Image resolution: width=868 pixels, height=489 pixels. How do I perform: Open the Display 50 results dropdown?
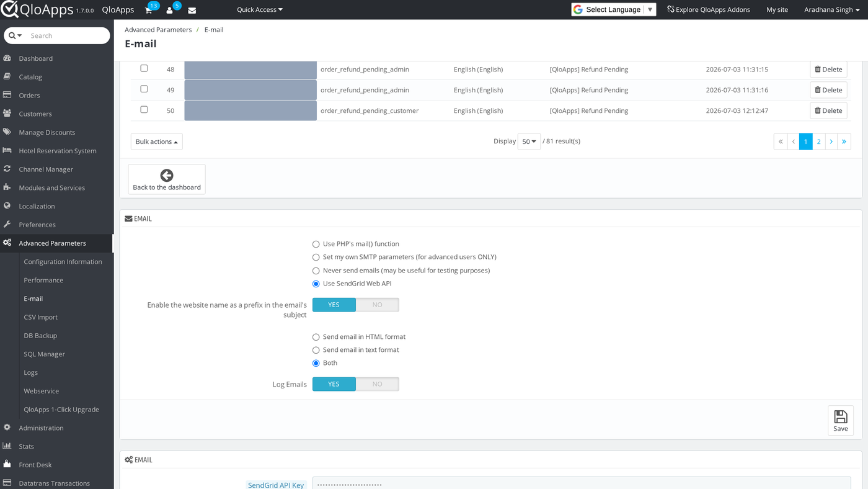[529, 141]
